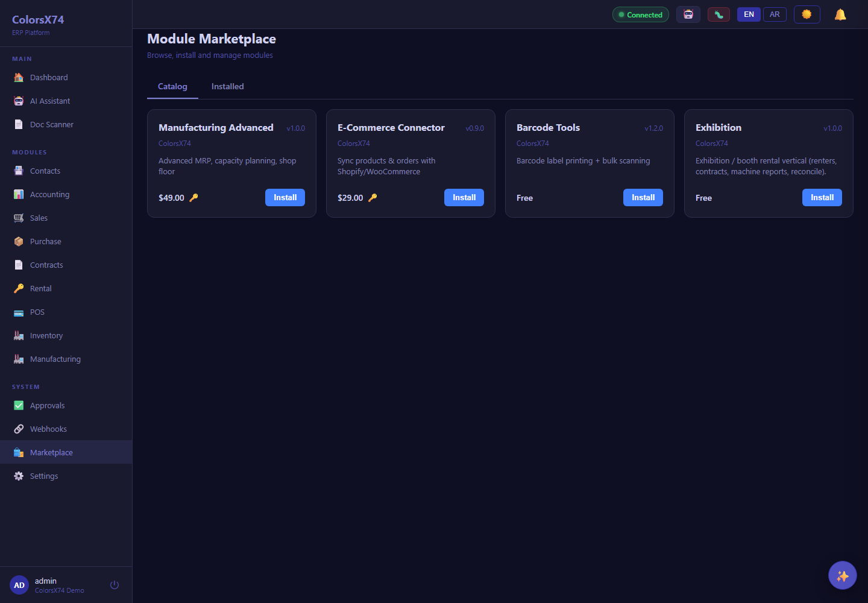Open notifications bell icon
The image size is (868, 603).
[840, 14]
